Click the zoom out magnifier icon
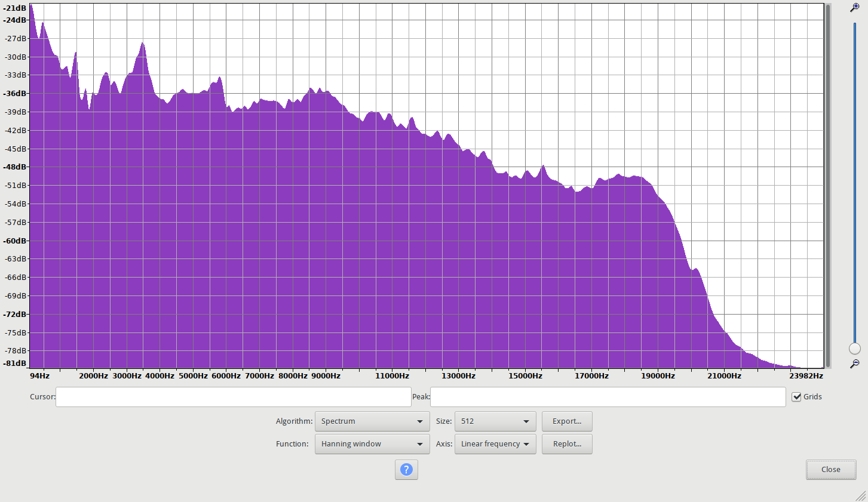 tap(854, 364)
